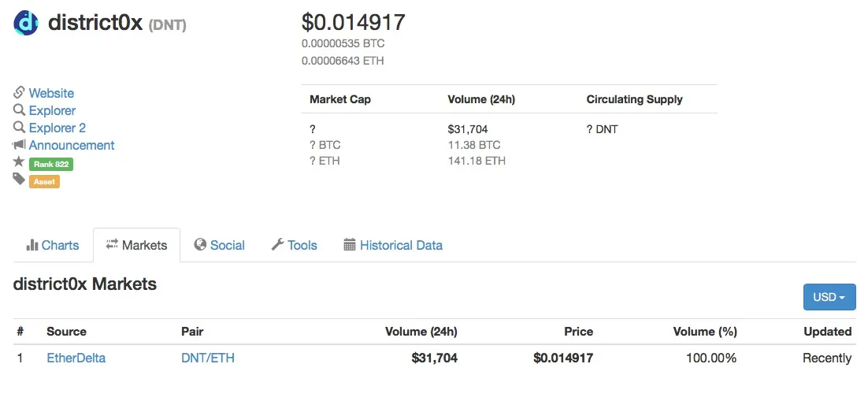Select the Markets tab
The image size is (868, 401).
coord(137,245)
